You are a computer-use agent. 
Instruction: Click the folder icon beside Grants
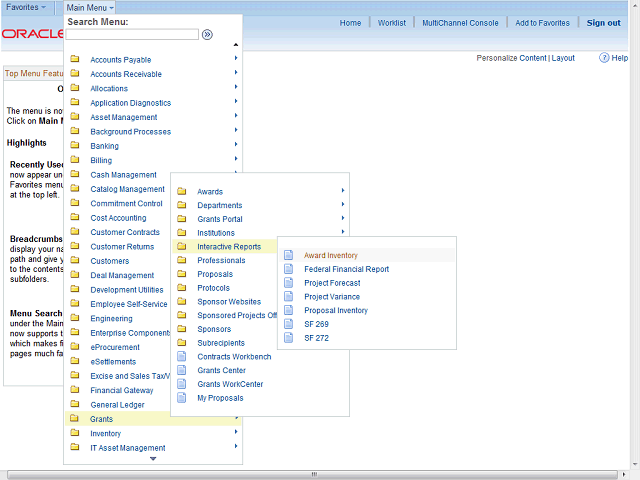click(x=74, y=418)
